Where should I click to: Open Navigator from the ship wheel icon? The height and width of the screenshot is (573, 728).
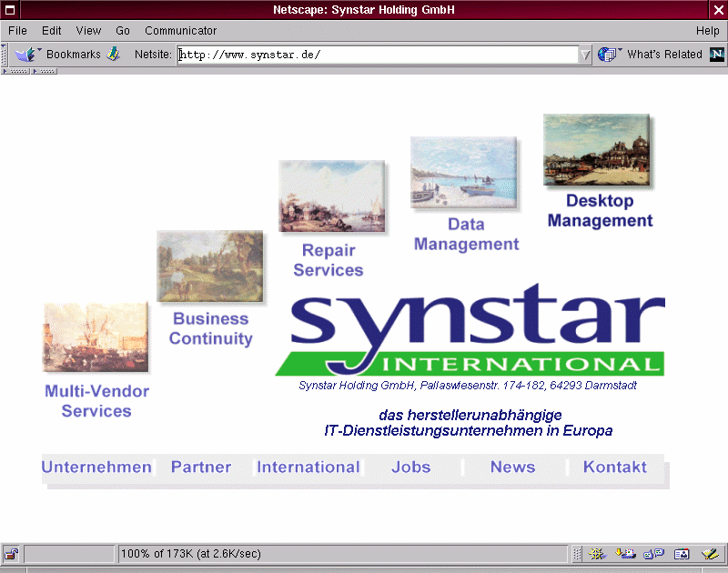coord(598,554)
